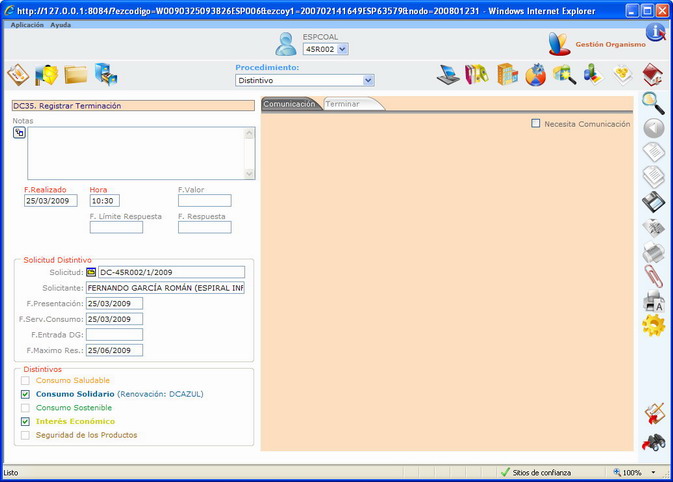Click the paperclip attachment icon

click(653, 275)
